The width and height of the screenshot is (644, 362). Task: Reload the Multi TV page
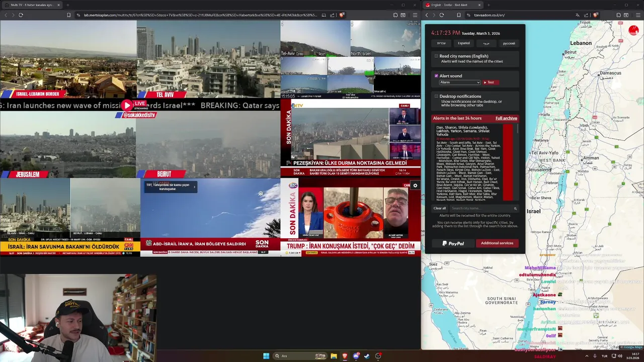tap(21, 15)
